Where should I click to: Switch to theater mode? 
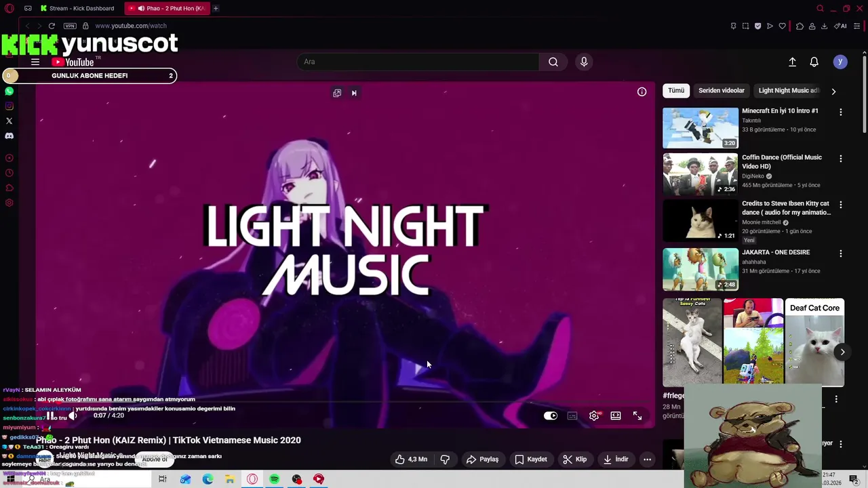click(616, 415)
